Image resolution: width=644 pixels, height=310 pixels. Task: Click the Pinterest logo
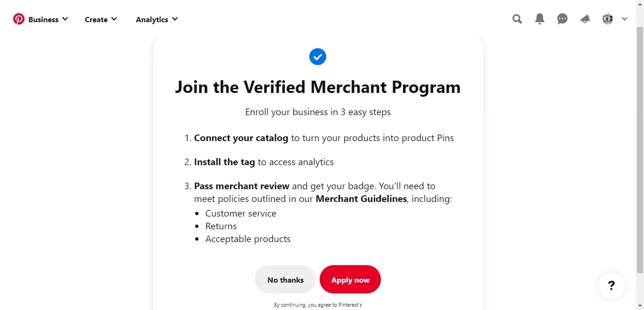point(19,19)
